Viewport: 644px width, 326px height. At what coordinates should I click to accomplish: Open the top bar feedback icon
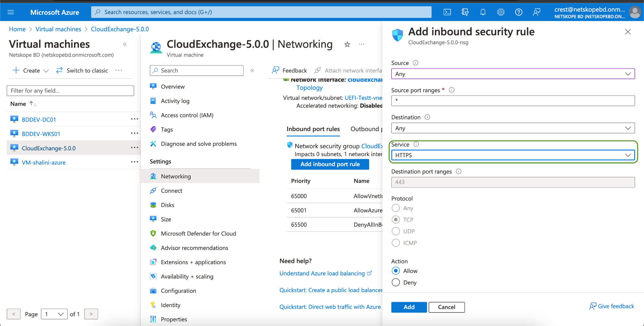coord(537,12)
